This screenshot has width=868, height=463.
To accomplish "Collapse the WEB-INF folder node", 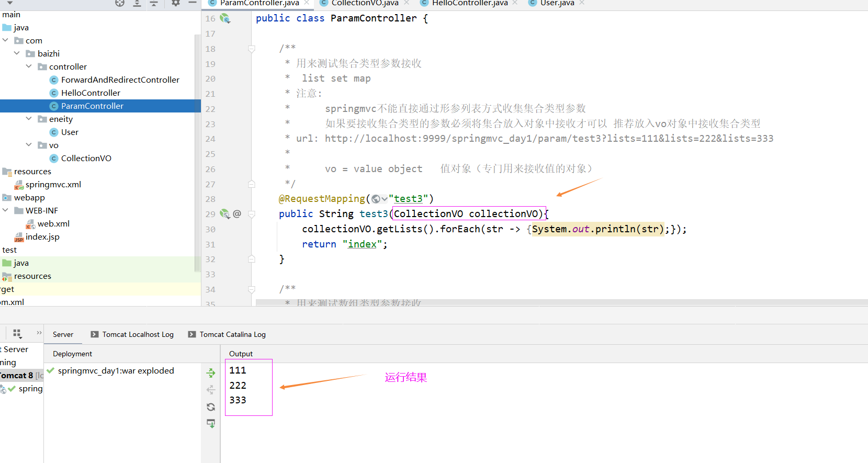I will [x=5, y=210].
